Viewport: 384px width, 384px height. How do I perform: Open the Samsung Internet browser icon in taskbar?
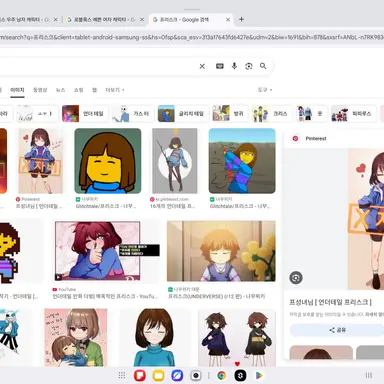tap(177, 375)
